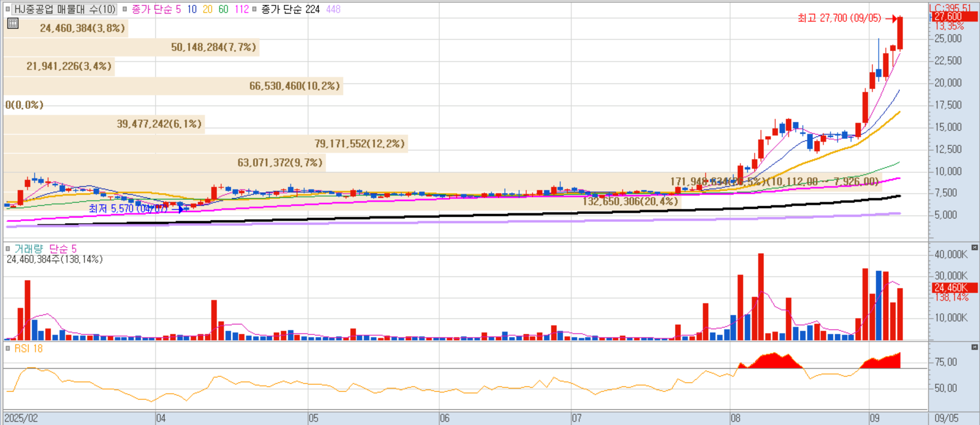Click the red 27,600 current price tag
Screen dimensions: 980x425
tap(954, 17)
